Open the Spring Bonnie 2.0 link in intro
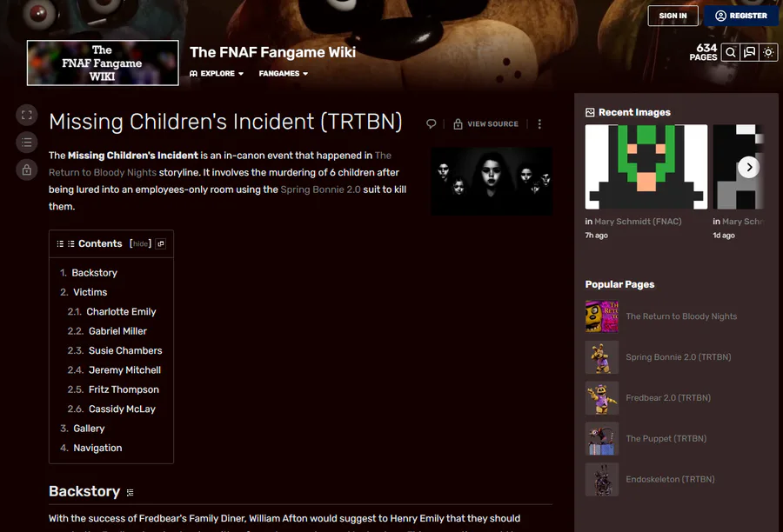Viewport: 783px width, 532px height. point(320,190)
